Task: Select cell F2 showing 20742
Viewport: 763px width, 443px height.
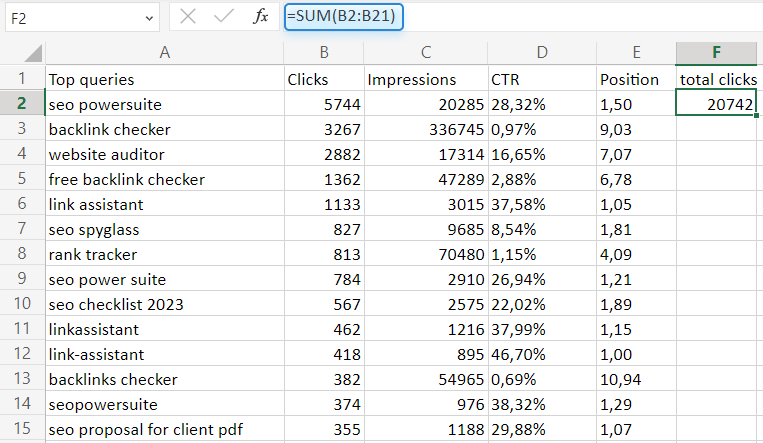Action: pos(716,103)
